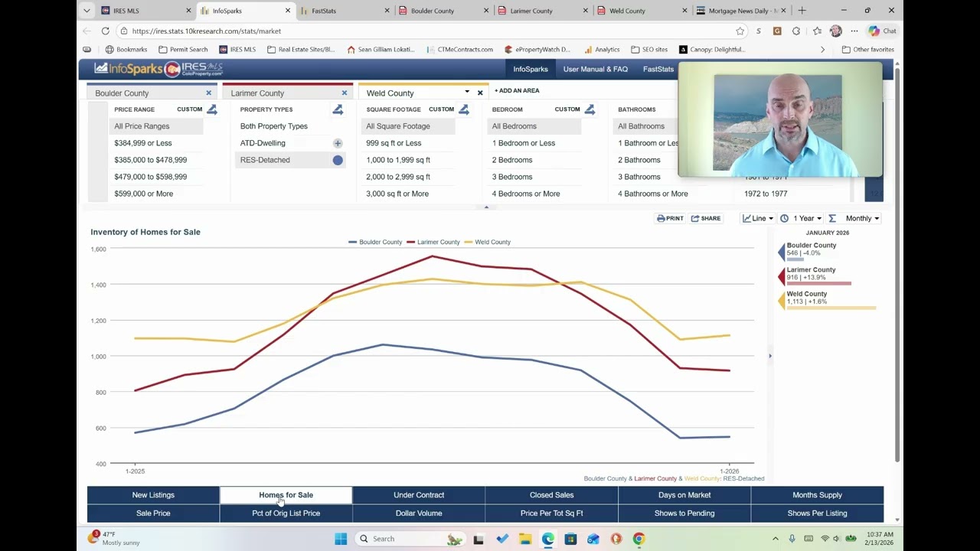Select $384,999 or Less price filter
980x551 pixels.
[x=143, y=143]
